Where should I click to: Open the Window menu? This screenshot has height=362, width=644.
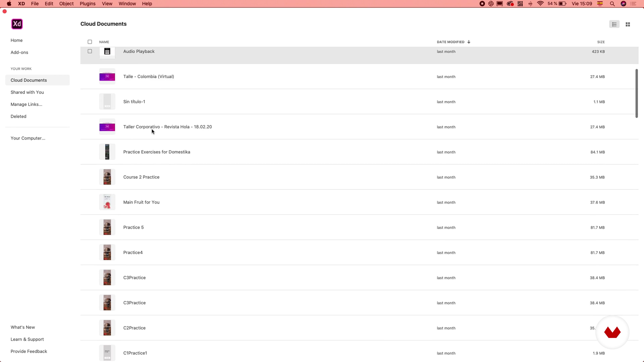pos(127,4)
